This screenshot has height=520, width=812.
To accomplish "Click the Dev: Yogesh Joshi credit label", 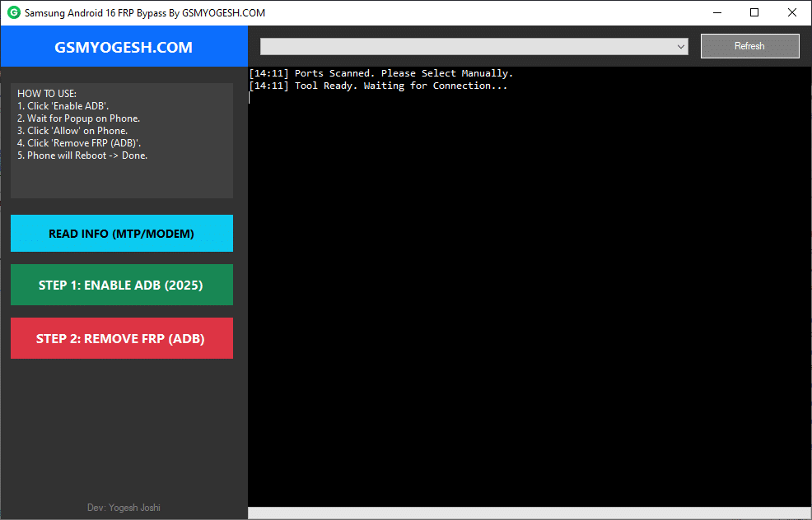I will pyautogui.click(x=123, y=507).
